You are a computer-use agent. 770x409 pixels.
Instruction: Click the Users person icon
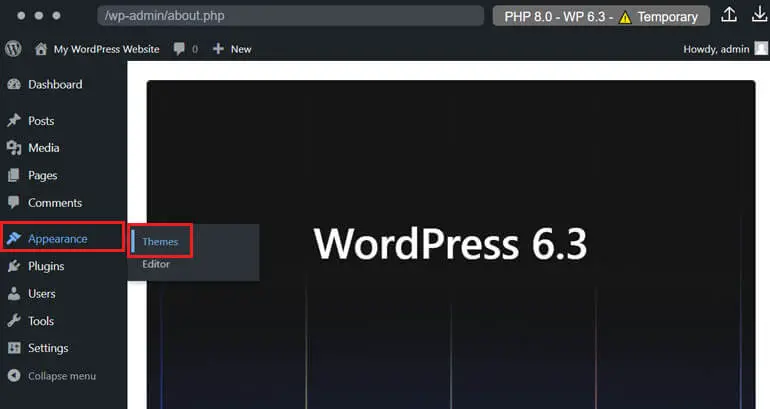14,294
